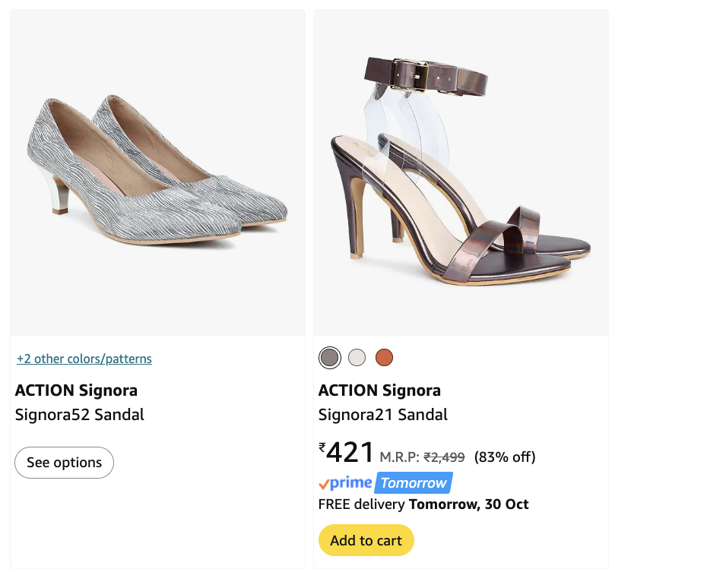Select the dark grey-brown color swatch
Image resolution: width=707 pixels, height=588 pixels.
(x=329, y=357)
